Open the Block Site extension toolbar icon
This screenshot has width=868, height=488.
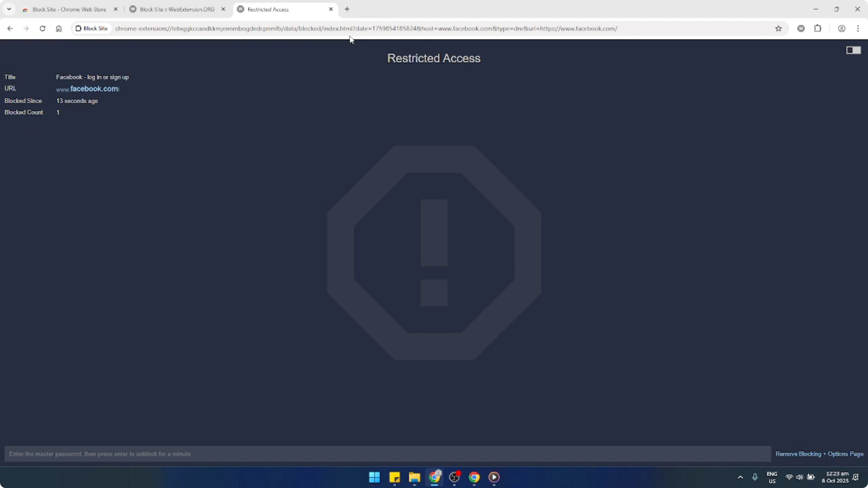pyautogui.click(x=801, y=29)
